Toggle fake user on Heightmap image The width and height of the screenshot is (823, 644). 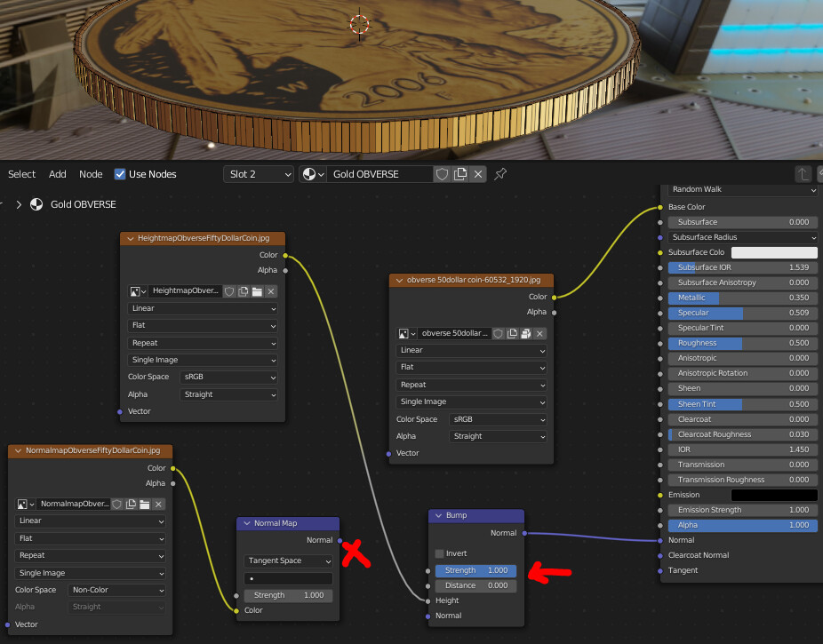(x=229, y=291)
